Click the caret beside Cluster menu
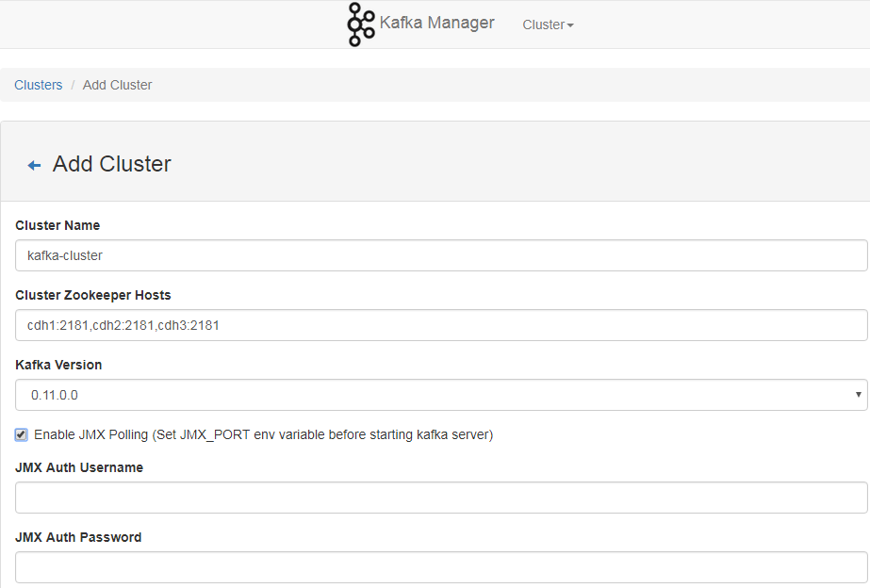This screenshot has height=588, width=870. pyautogui.click(x=569, y=25)
